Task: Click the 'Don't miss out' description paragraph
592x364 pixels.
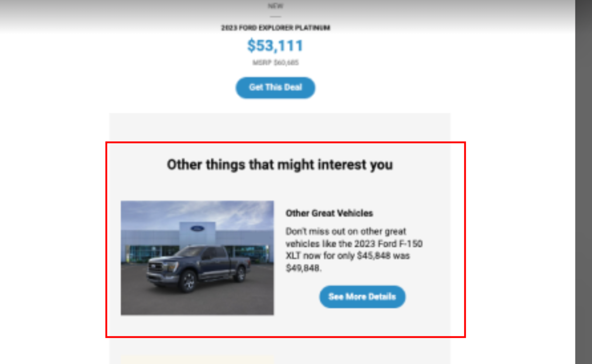Action: click(x=354, y=249)
